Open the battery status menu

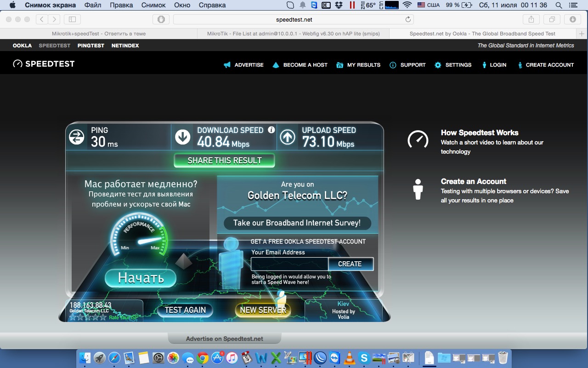pyautogui.click(x=459, y=5)
